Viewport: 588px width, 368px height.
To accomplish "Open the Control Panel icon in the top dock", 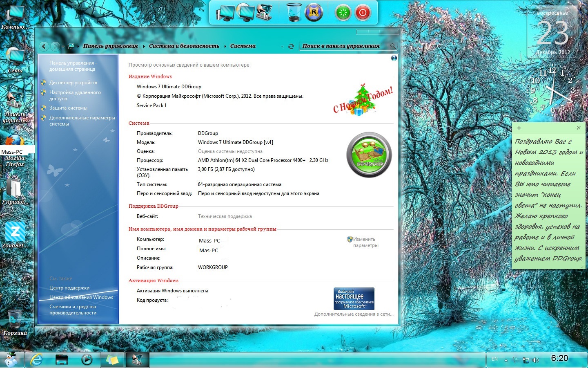I will (x=264, y=13).
